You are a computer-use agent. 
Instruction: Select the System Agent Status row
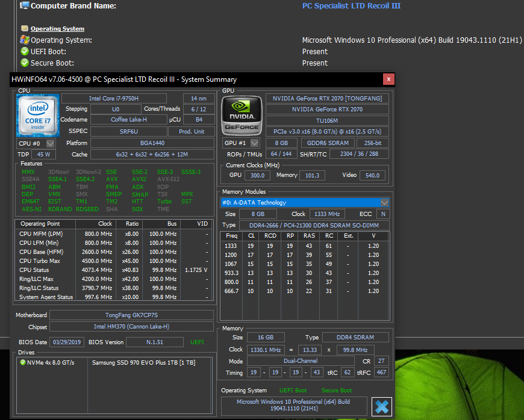(114, 297)
